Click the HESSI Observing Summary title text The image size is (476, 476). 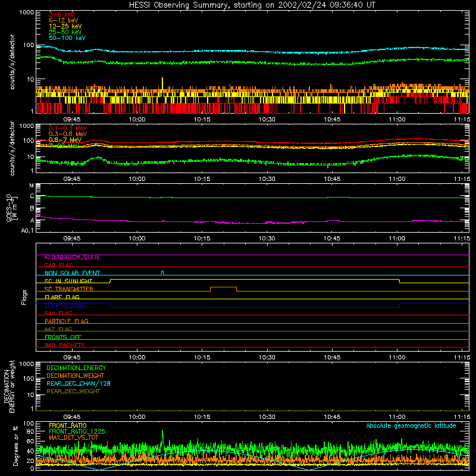pyautogui.click(x=252, y=5)
